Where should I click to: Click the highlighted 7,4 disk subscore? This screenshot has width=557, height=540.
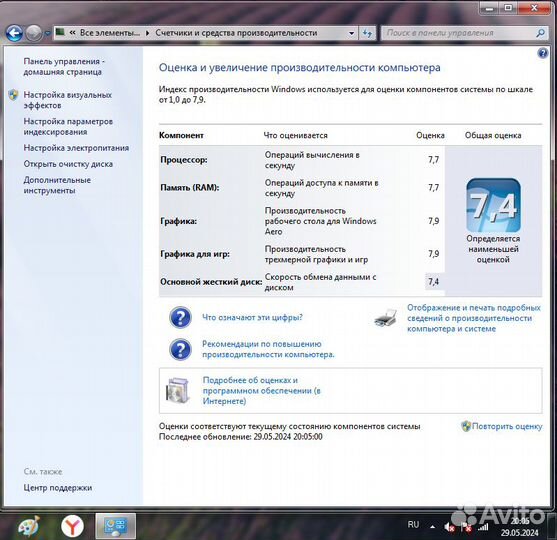click(434, 282)
